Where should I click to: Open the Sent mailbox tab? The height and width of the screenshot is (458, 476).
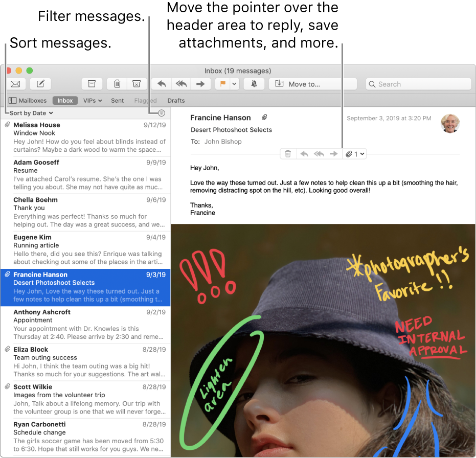(117, 101)
